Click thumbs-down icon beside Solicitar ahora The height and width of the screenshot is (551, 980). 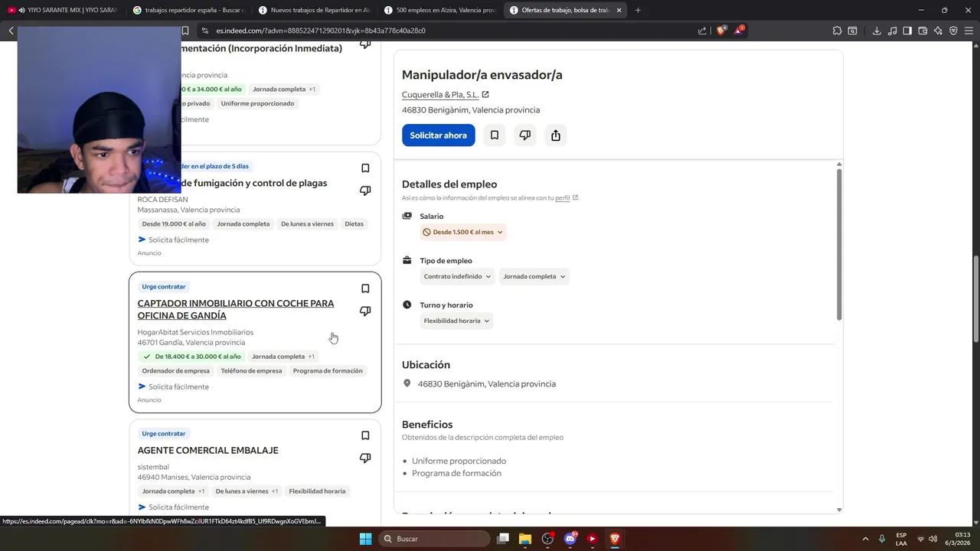(525, 135)
